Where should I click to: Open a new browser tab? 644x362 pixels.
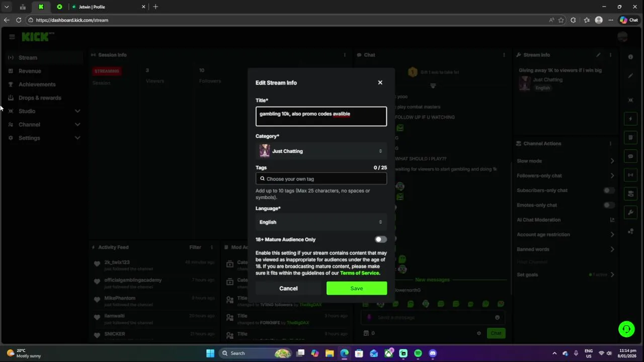tap(155, 7)
